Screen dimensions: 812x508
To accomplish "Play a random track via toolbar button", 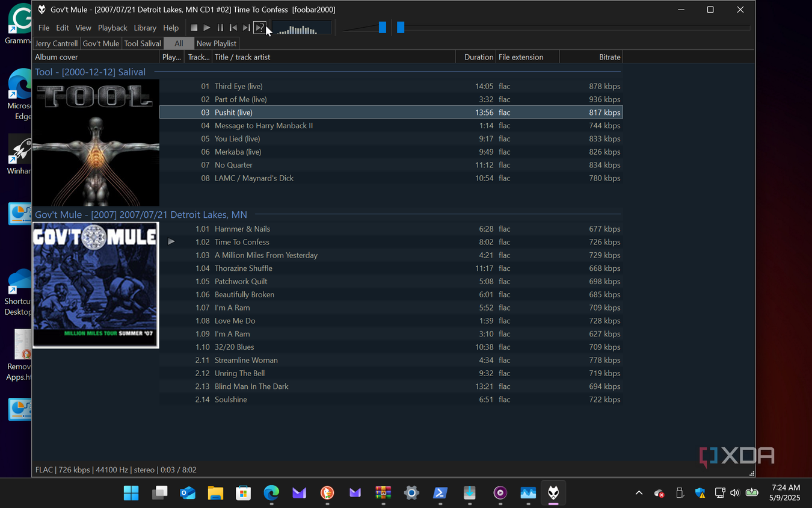I will (260, 28).
